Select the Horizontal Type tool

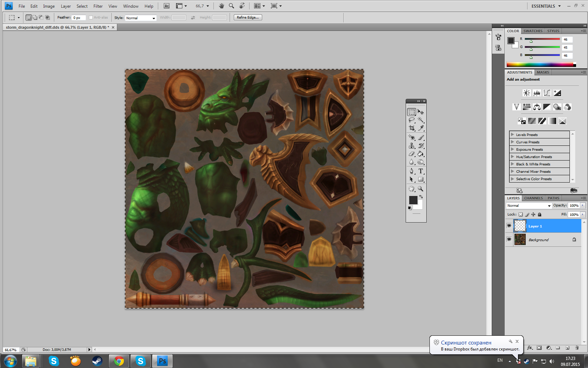coord(421,171)
